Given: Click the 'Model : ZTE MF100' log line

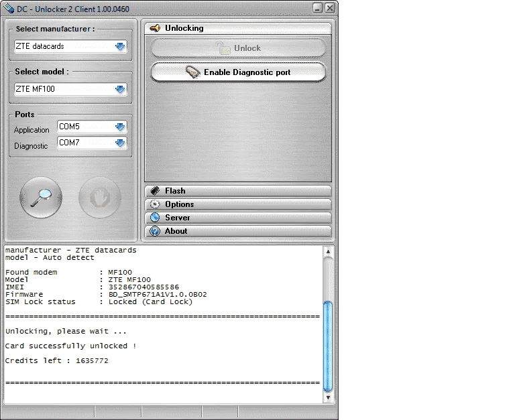Looking at the screenshot, I should pyautogui.click(x=78, y=279).
